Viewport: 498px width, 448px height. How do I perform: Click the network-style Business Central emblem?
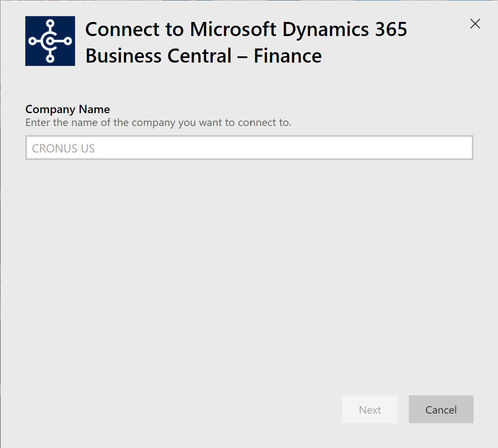50,41
